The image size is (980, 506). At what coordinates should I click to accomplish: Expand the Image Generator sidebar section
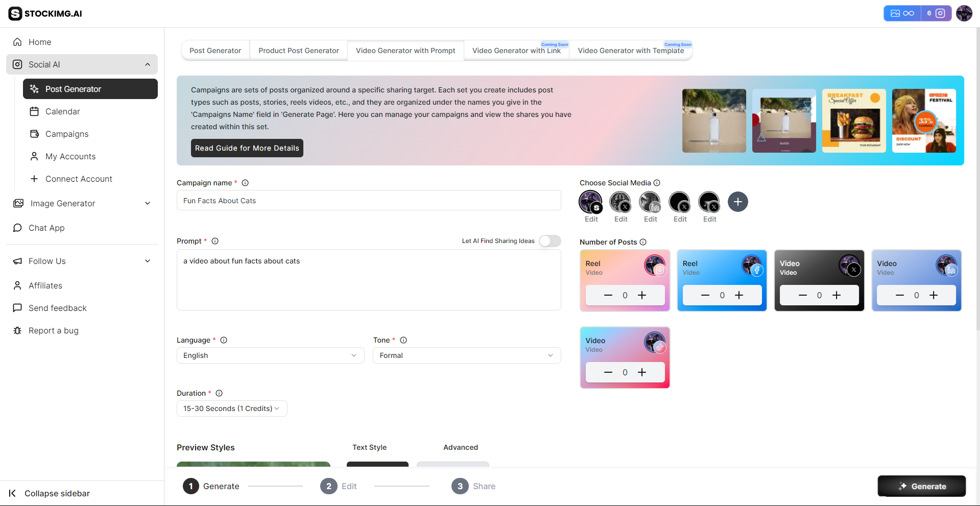(x=148, y=203)
